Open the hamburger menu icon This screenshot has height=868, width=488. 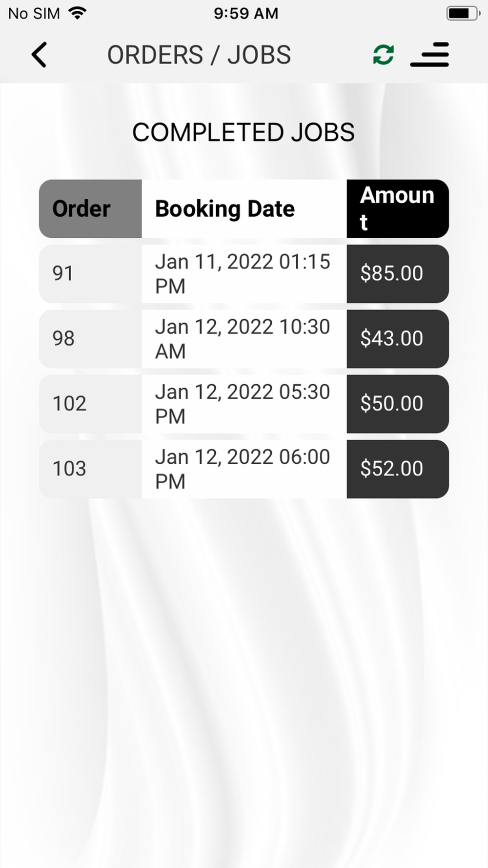point(429,55)
